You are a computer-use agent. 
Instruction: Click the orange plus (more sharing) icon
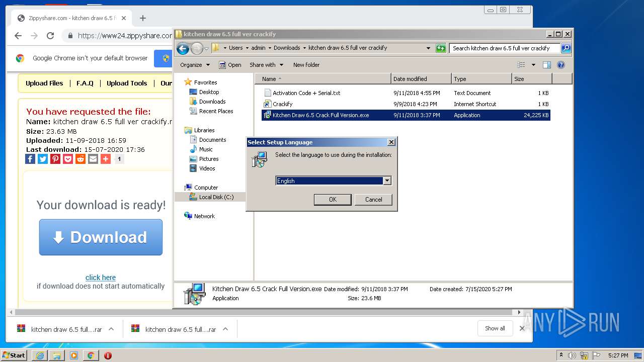(x=106, y=159)
